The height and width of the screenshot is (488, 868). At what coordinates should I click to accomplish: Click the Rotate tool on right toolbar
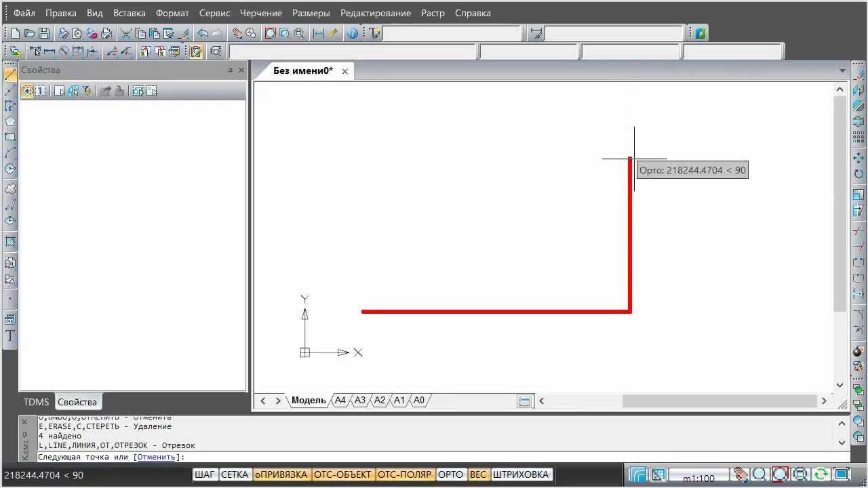(859, 174)
